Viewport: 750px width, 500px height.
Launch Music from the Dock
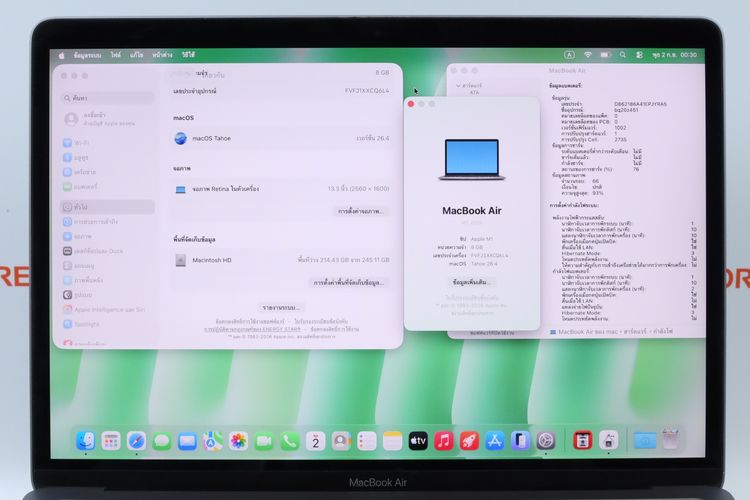click(444, 441)
